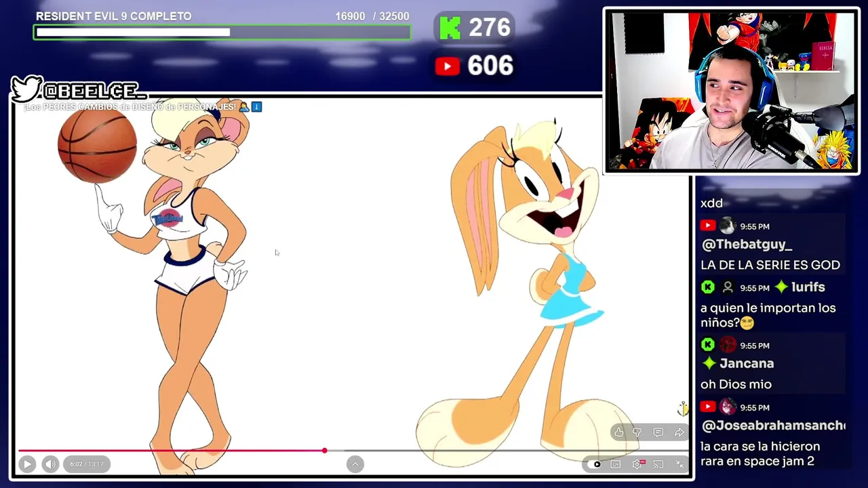Jump ahead on the unplayed gray part of the timeline

click(x=507, y=450)
